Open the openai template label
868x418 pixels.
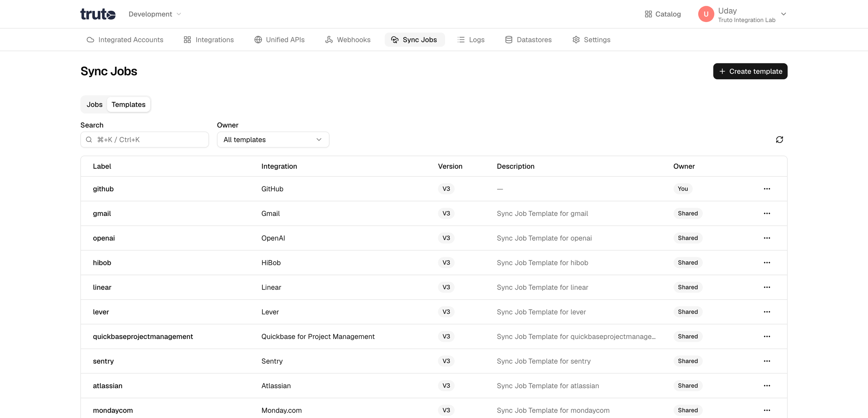[x=104, y=238]
